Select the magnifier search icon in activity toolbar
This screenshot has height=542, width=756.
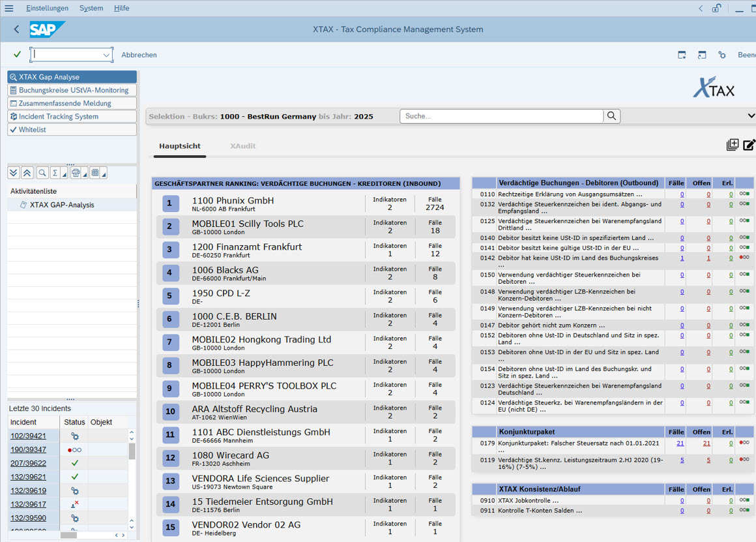pyautogui.click(x=40, y=172)
